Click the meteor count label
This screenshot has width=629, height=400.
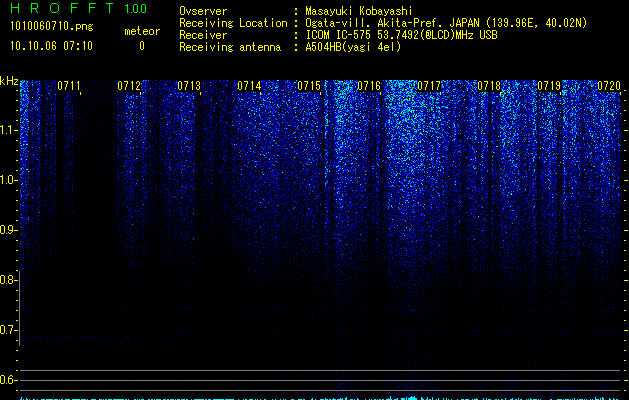pos(142,31)
